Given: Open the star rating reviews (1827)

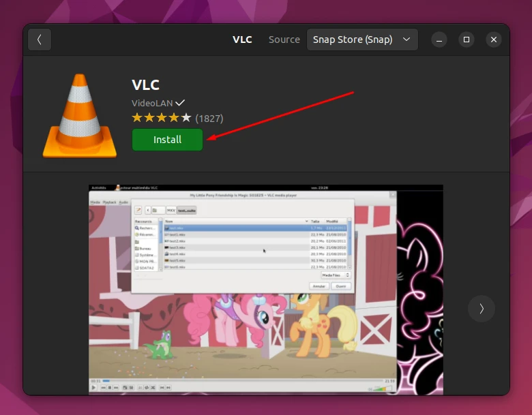Looking at the screenshot, I should coord(177,118).
